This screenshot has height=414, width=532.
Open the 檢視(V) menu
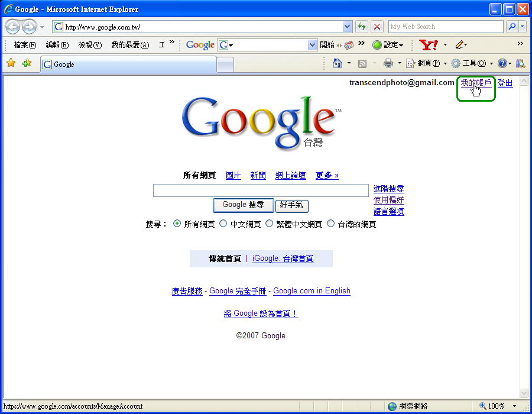coord(90,45)
